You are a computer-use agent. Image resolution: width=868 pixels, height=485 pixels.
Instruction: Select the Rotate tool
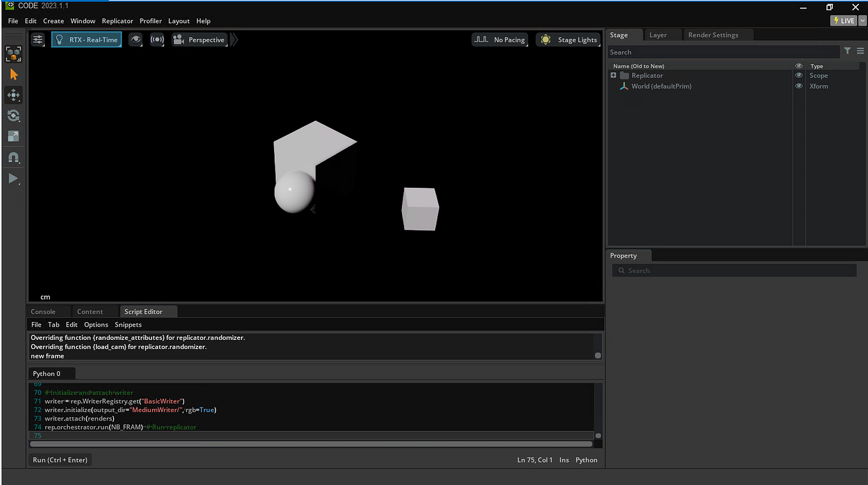tap(13, 116)
